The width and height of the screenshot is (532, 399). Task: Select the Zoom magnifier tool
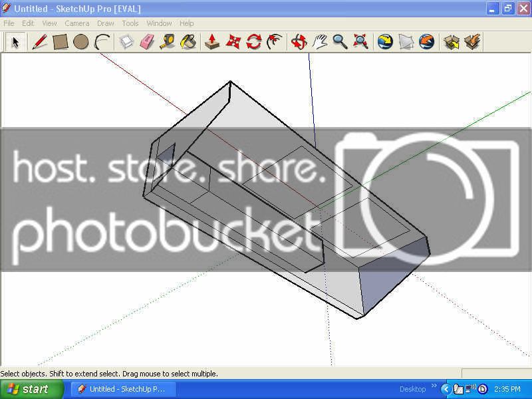(x=340, y=42)
